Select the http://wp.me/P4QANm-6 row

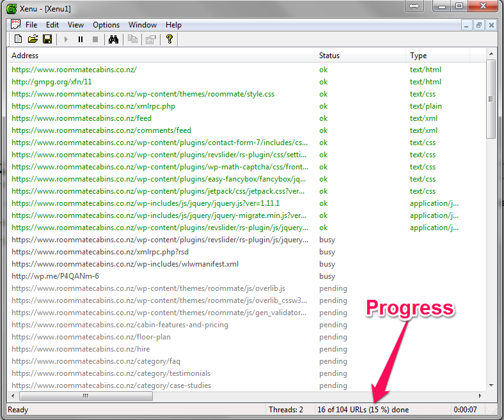tap(246, 276)
